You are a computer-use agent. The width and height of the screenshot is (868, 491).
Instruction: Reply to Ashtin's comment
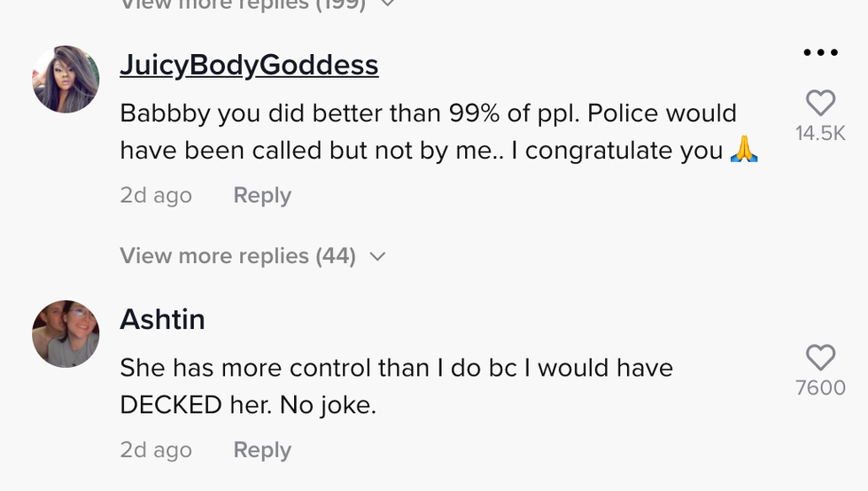(x=261, y=450)
